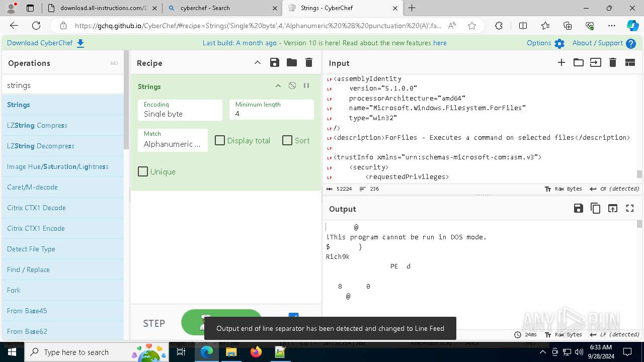
Task: Replace input with output icon
Action: click(613, 208)
